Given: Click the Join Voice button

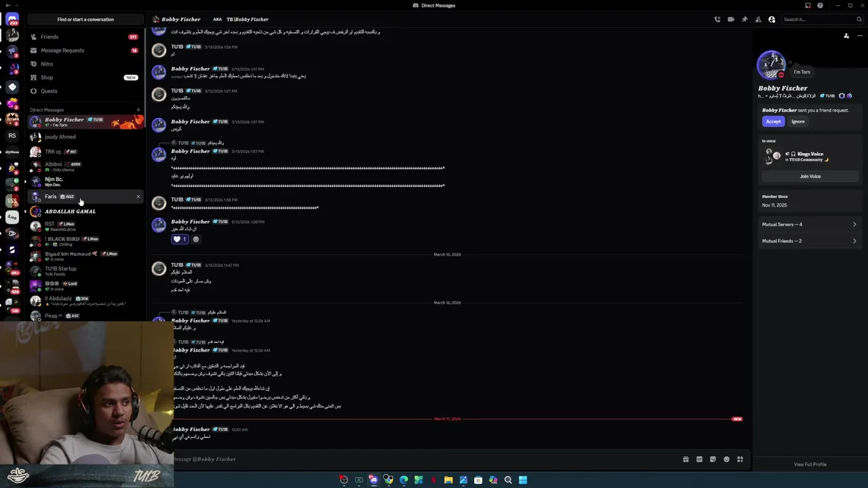Looking at the screenshot, I should (x=810, y=176).
